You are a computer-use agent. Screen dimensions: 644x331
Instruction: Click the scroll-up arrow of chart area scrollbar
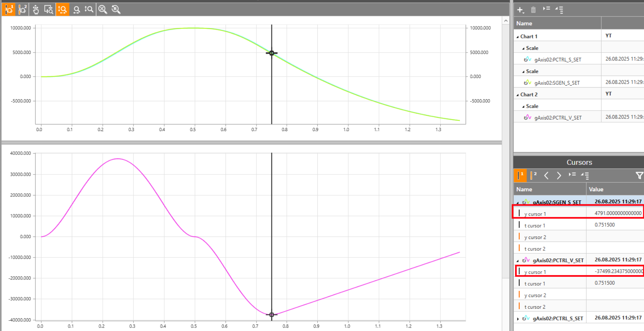(x=506, y=21)
